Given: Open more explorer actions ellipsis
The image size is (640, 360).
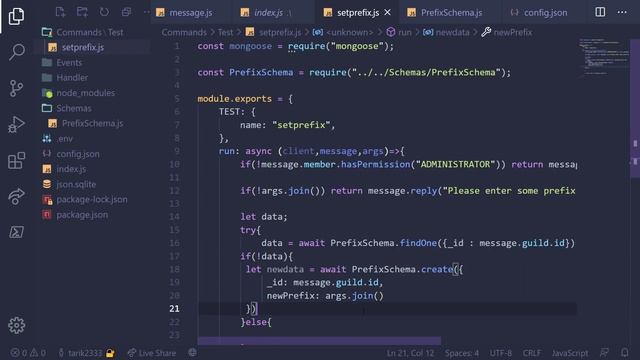Looking at the screenshot, I should click(146, 12).
